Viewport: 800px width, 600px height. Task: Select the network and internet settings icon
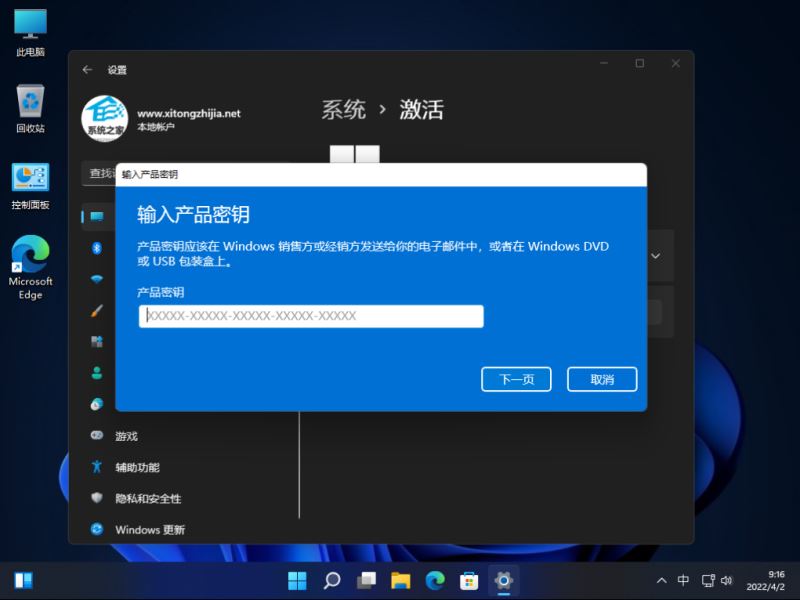tap(96, 280)
